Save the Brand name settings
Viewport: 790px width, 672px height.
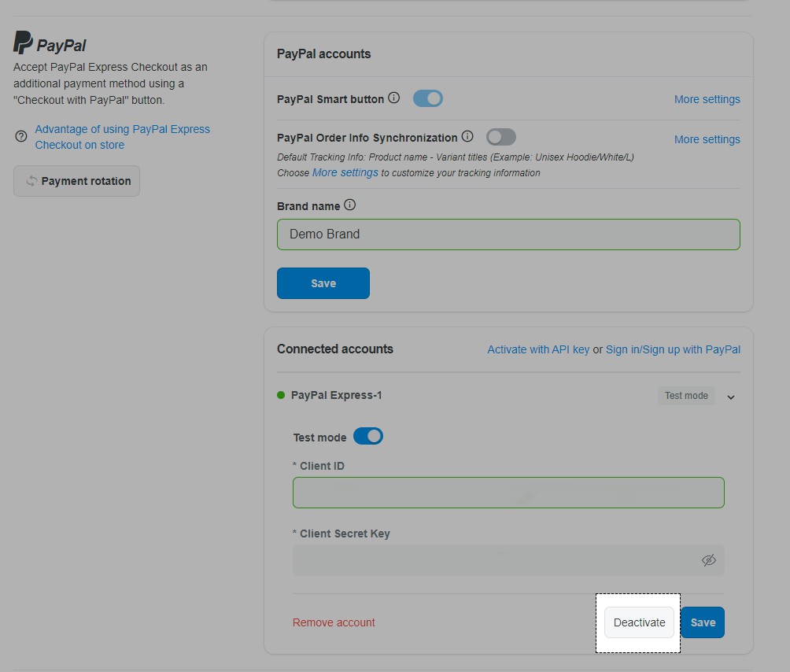(323, 282)
